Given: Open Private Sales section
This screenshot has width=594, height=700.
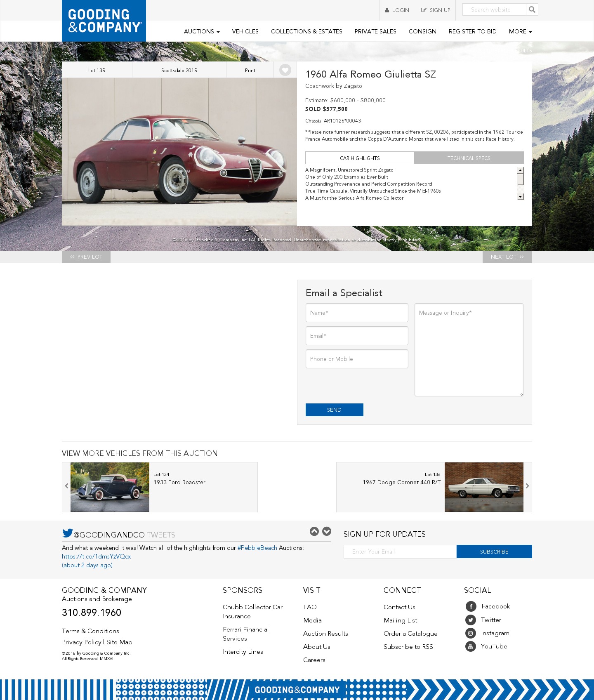Looking at the screenshot, I should pyautogui.click(x=375, y=31).
